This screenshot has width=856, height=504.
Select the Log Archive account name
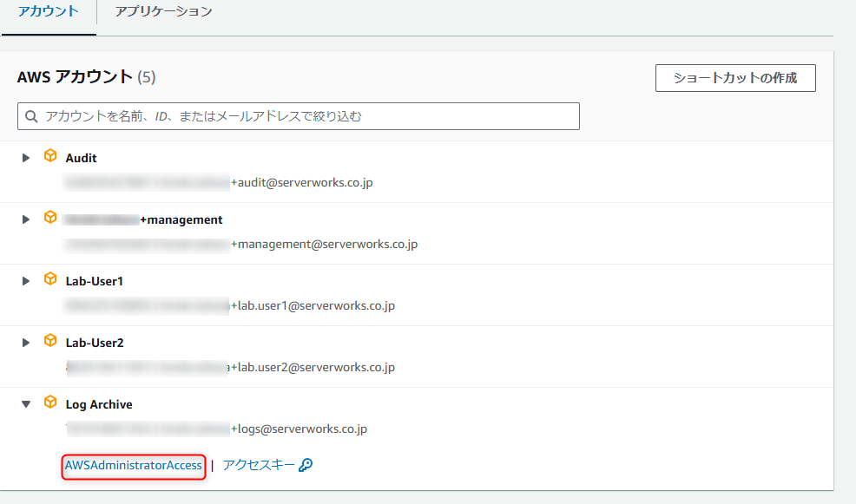tap(99, 405)
